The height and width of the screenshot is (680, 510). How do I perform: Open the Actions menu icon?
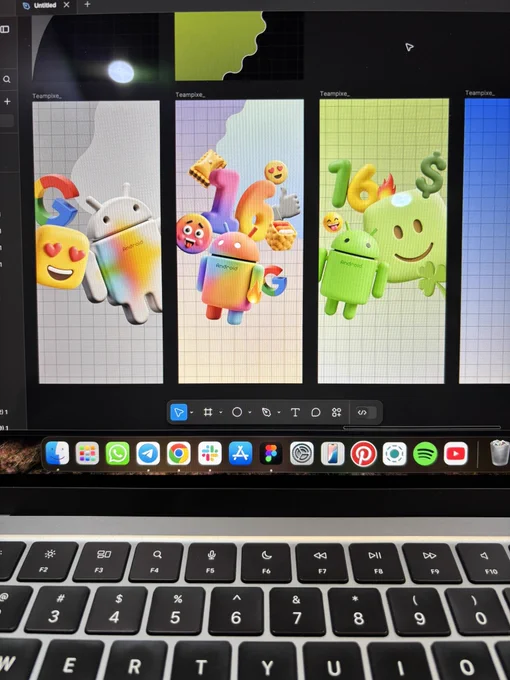click(337, 412)
